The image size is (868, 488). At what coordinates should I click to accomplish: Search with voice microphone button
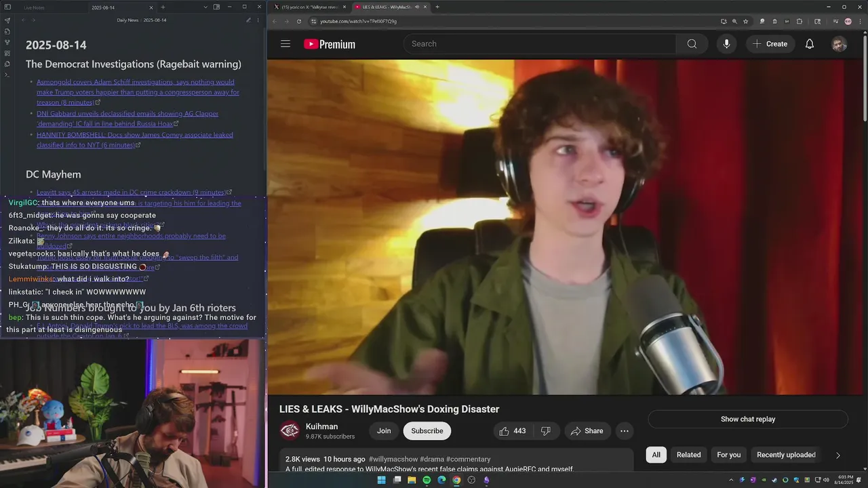click(x=726, y=44)
